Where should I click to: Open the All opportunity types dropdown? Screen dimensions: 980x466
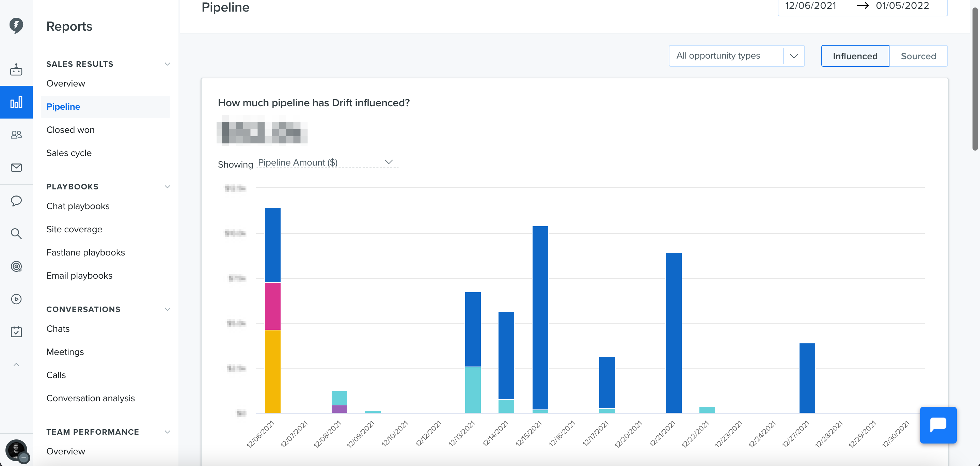pos(737,56)
